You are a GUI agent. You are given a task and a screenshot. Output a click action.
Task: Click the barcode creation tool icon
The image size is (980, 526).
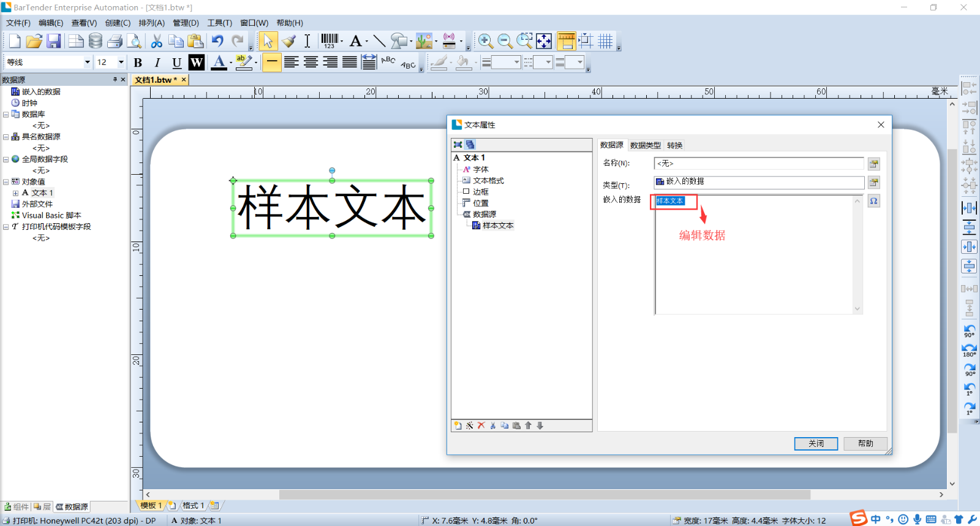pos(330,41)
